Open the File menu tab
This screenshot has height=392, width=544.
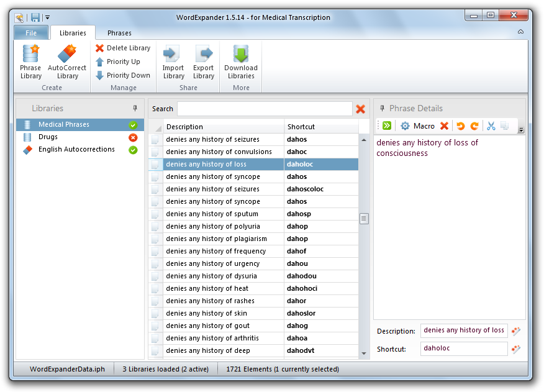click(x=31, y=33)
